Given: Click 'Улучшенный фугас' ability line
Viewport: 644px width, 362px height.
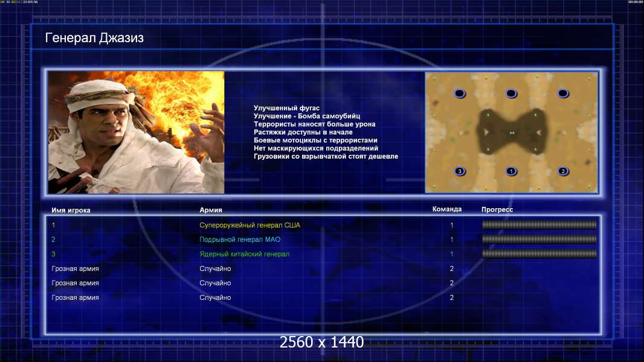Looking at the screenshot, I should [x=286, y=108].
